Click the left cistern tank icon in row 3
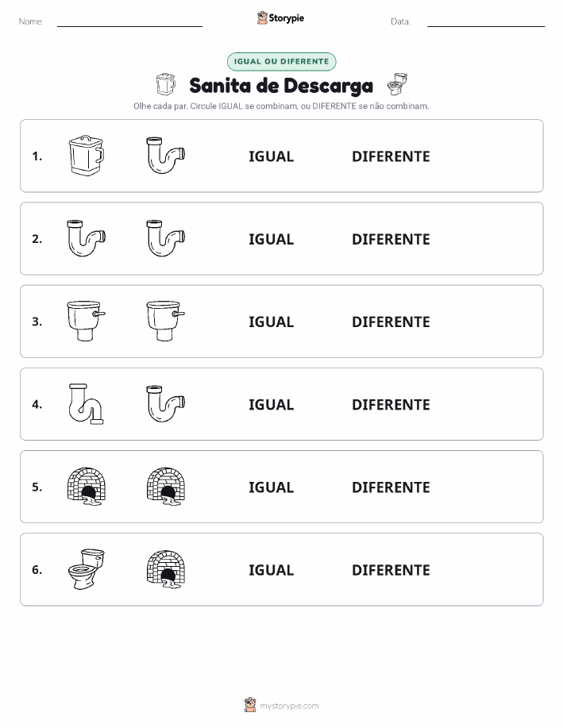Viewport: 563px width, 728px height. (x=87, y=321)
